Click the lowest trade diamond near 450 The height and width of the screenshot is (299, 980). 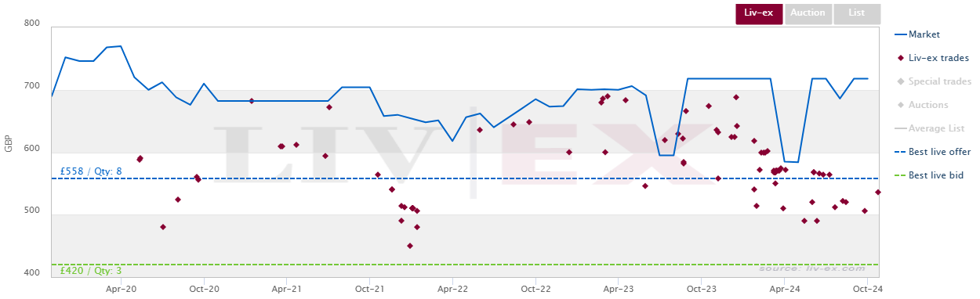click(410, 246)
